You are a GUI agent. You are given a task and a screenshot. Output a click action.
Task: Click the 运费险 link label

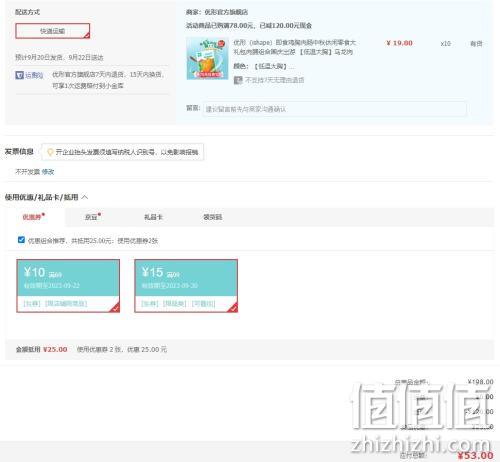pos(34,75)
